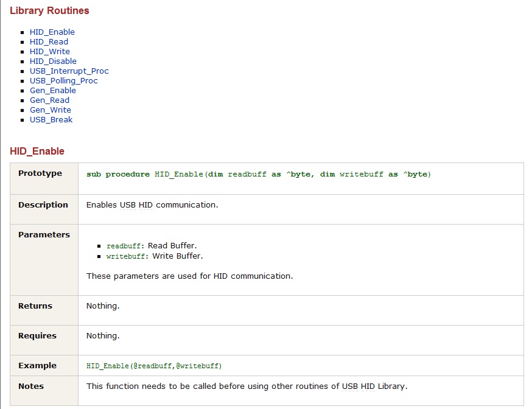Viewport: 532px width, 409px height.
Task: Select the Description row label
Action: 43,205
